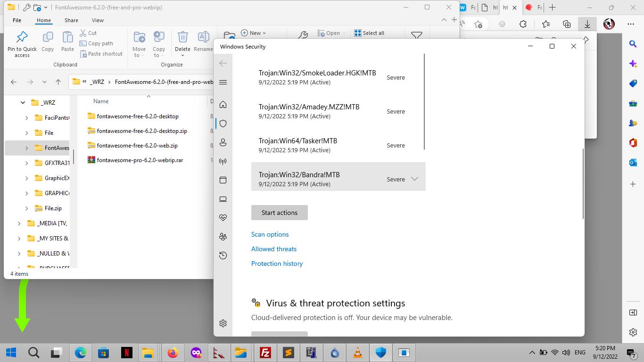Viewport: 644px width, 362px height.
Task: Go to Home in Windows Security sidebar
Action: (223, 105)
